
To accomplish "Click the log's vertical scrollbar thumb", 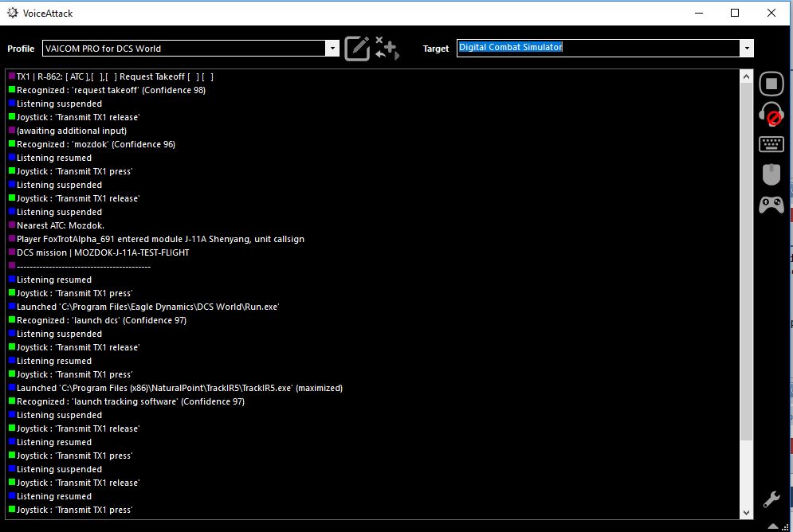I will [x=746, y=260].
